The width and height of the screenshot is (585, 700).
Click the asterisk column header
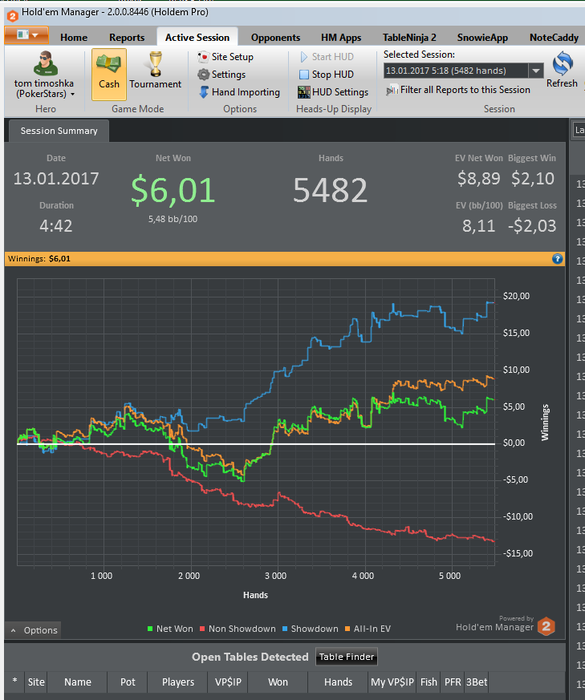(15, 682)
